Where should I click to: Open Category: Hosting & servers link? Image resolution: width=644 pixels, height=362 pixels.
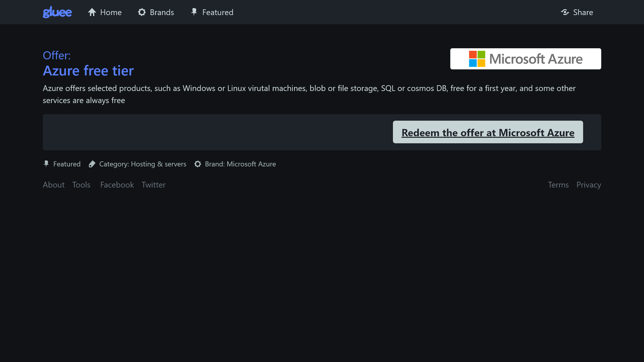point(138,164)
